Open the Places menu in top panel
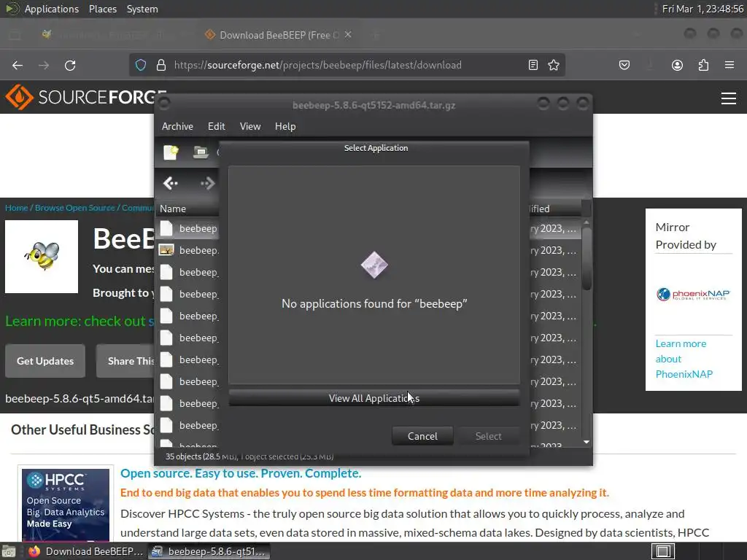 pos(103,9)
